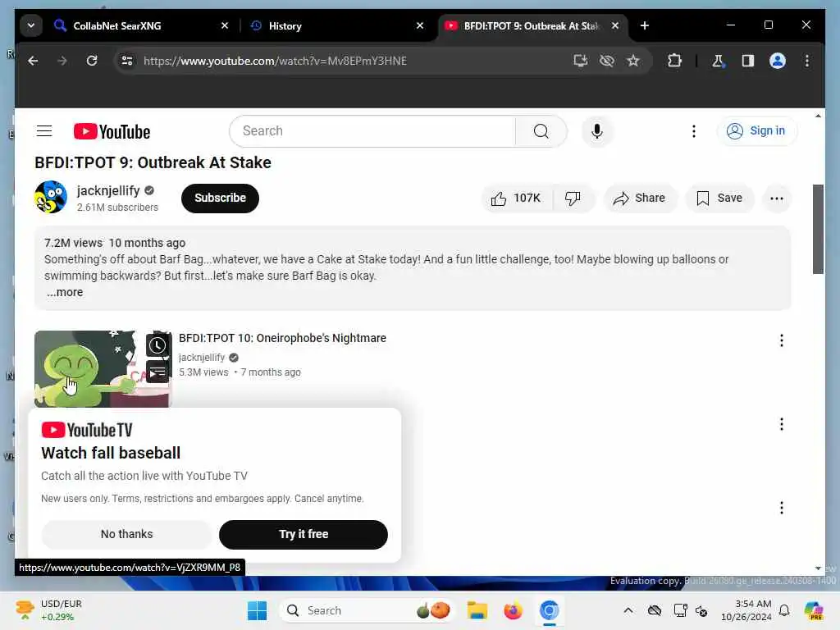Image resolution: width=840 pixels, height=630 pixels.
Task: Launch Firefox from the taskbar
Action: [513, 610]
